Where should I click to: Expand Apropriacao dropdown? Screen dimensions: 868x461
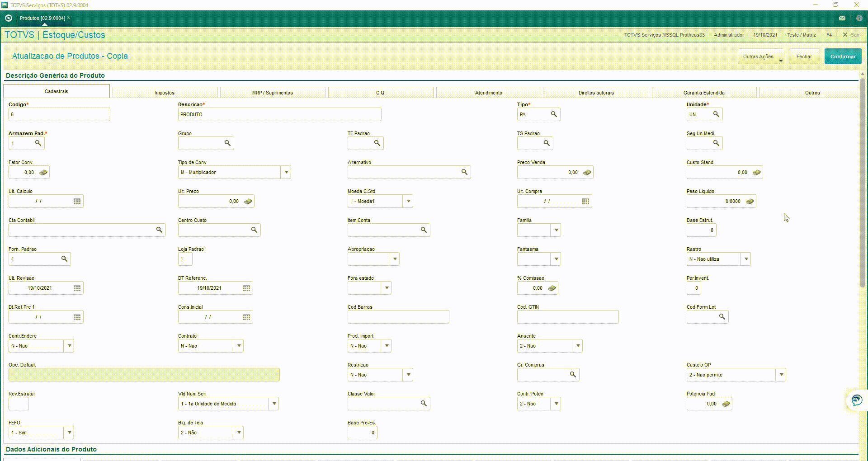click(x=395, y=259)
